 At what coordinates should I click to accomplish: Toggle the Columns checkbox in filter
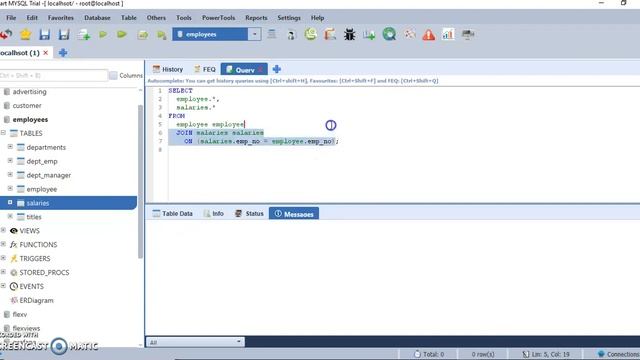click(x=113, y=76)
